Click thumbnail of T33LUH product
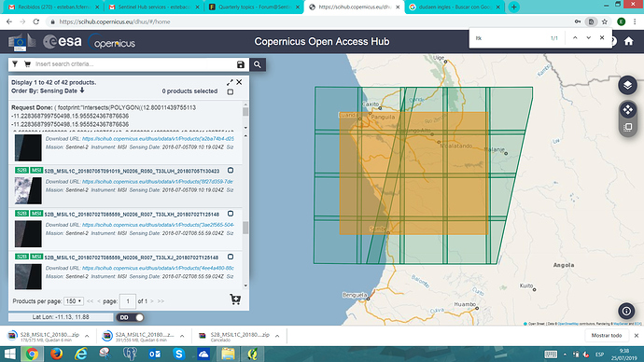The width and height of the screenshot is (644, 362). tap(28, 190)
